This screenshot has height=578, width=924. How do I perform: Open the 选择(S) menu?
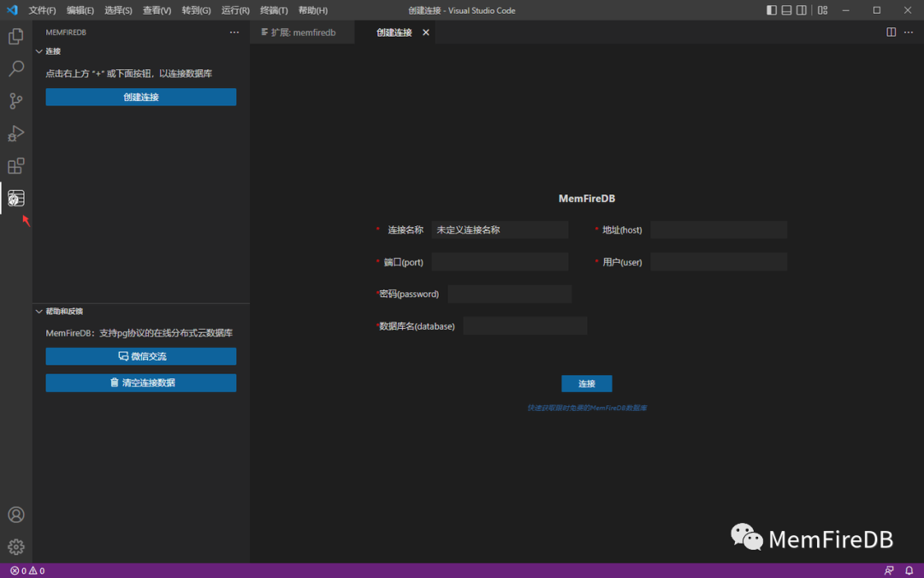[x=118, y=10]
